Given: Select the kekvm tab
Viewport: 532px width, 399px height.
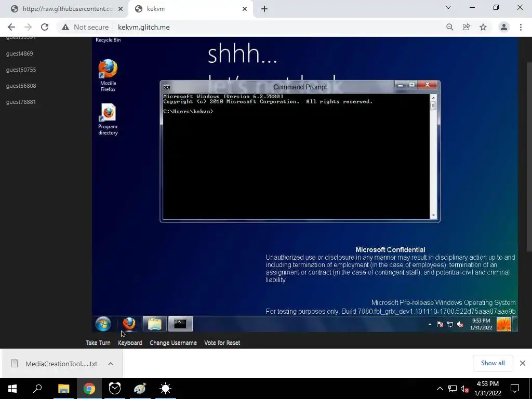Looking at the screenshot, I should pos(190,9).
